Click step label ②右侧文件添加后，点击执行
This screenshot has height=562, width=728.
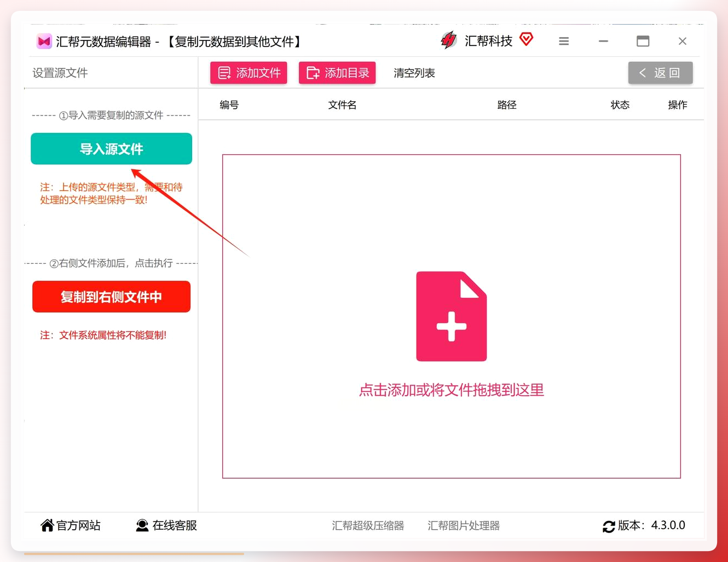click(111, 263)
